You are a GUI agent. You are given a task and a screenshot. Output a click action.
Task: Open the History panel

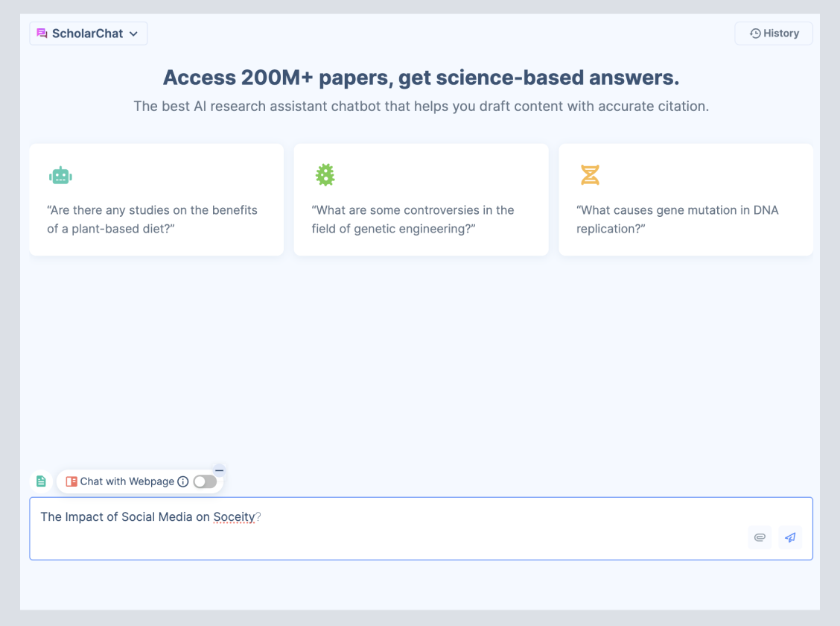(774, 34)
